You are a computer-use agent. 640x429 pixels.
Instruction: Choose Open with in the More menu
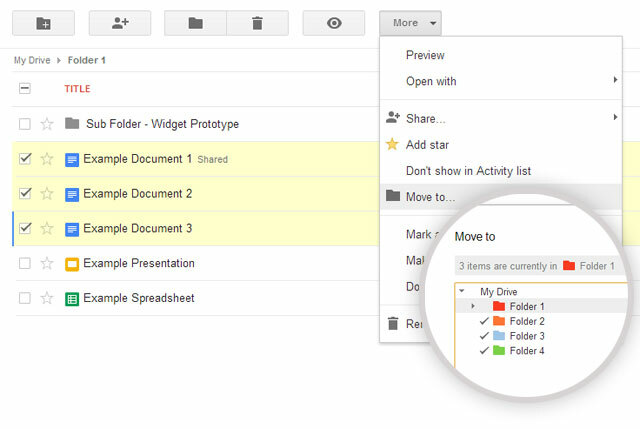(500, 81)
